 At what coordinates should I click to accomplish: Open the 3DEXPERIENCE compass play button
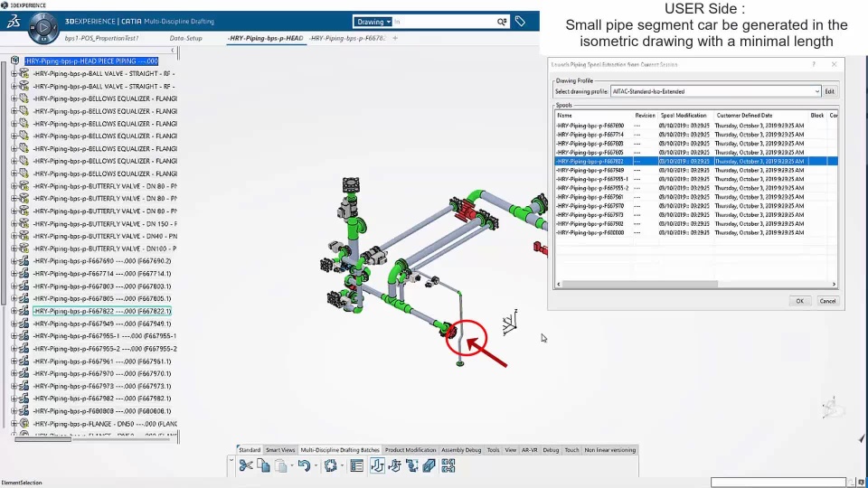point(43,27)
